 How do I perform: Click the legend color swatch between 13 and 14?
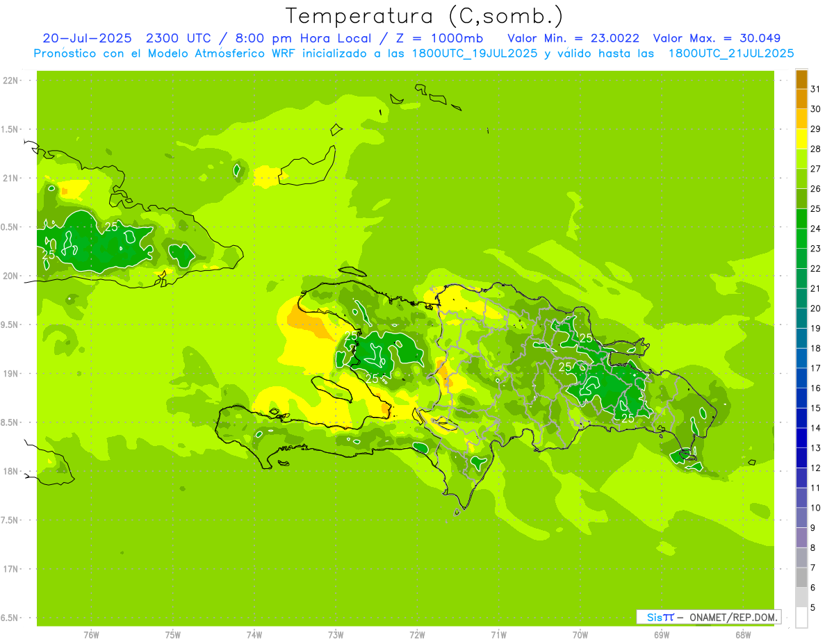click(x=801, y=438)
